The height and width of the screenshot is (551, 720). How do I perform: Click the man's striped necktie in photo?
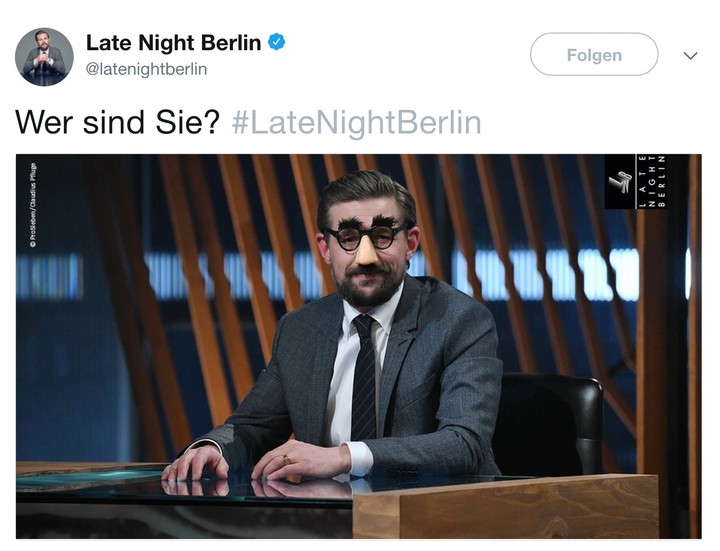(364, 377)
